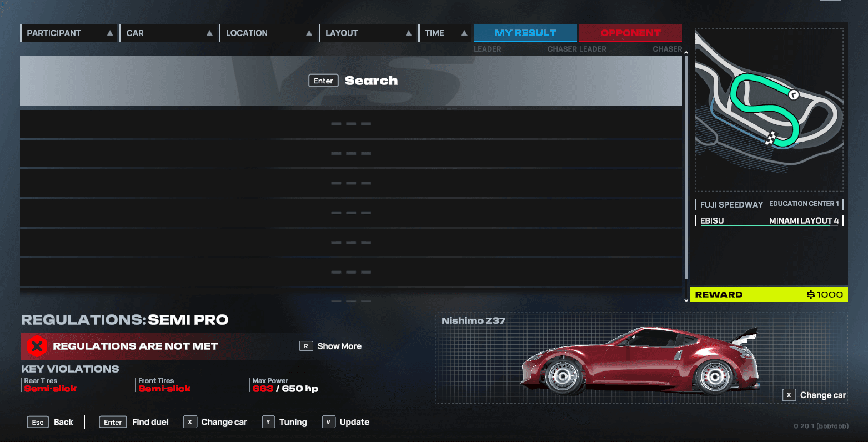Open the Tuning menu

click(x=293, y=422)
